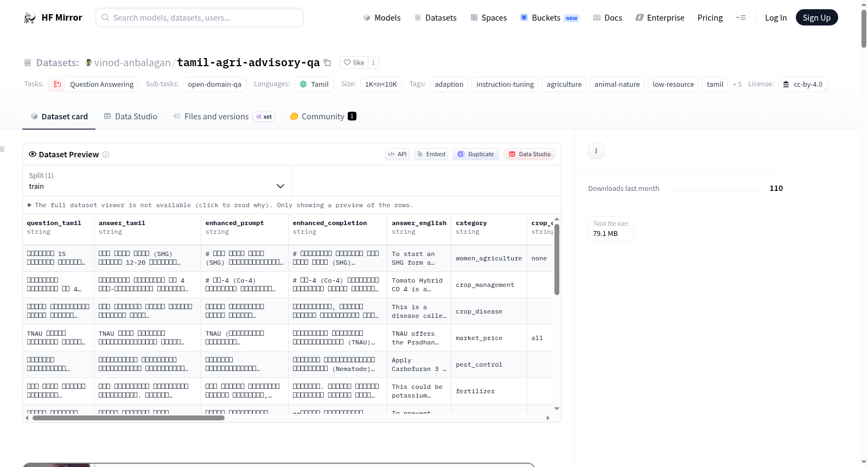
Task: Open the Community tab
Action: tap(323, 116)
